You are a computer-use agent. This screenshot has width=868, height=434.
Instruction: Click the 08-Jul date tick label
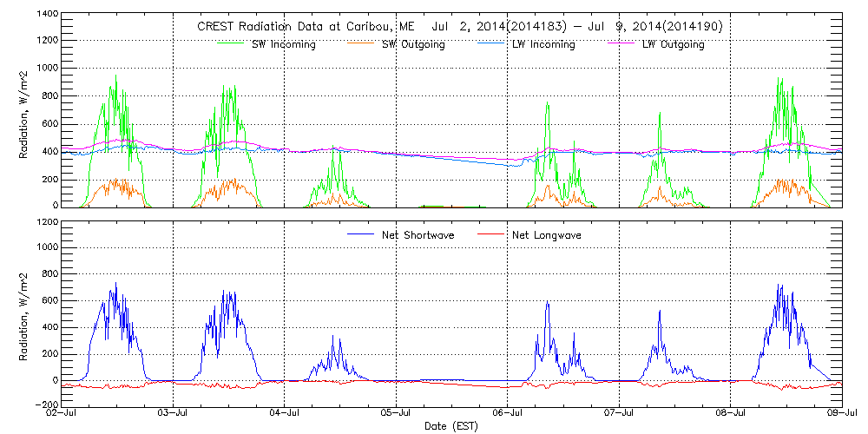pos(730,413)
